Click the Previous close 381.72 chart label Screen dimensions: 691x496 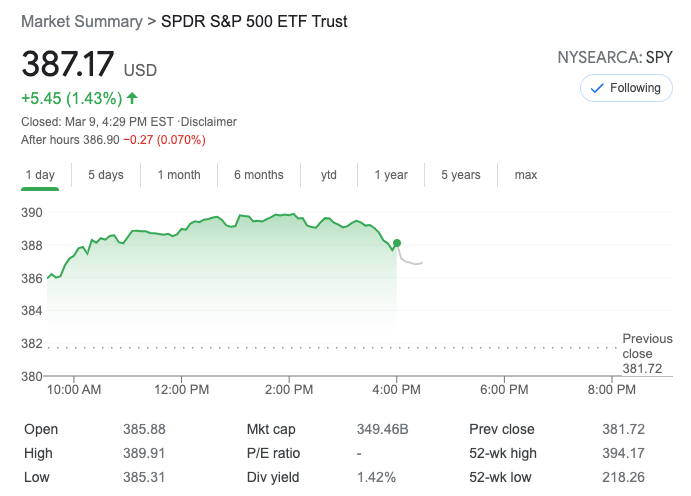point(647,354)
